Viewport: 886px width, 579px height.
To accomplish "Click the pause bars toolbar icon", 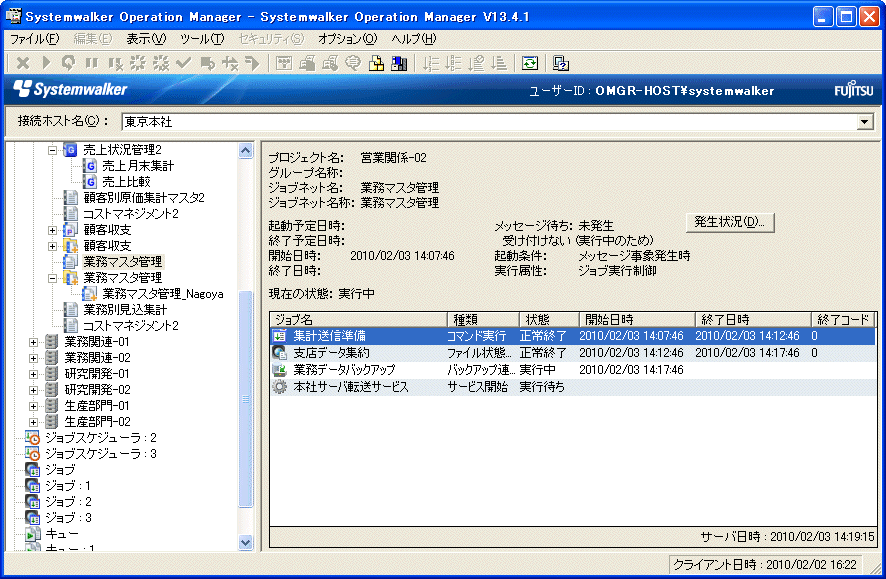I will [x=91, y=63].
